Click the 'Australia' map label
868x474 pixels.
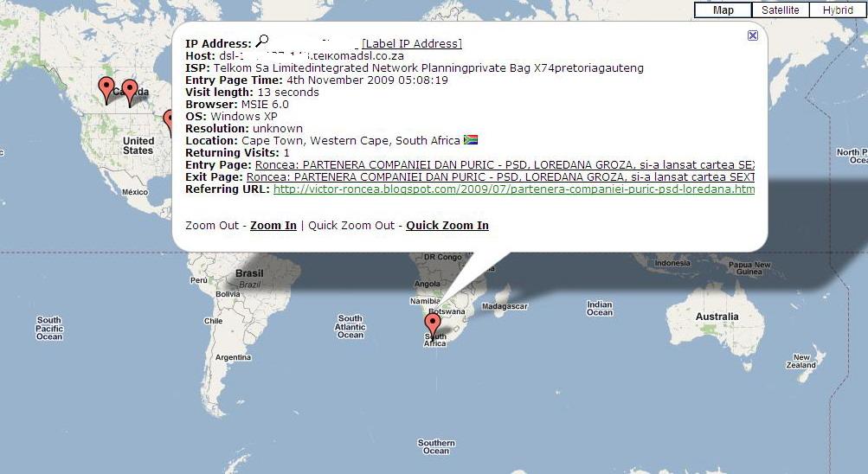(717, 317)
